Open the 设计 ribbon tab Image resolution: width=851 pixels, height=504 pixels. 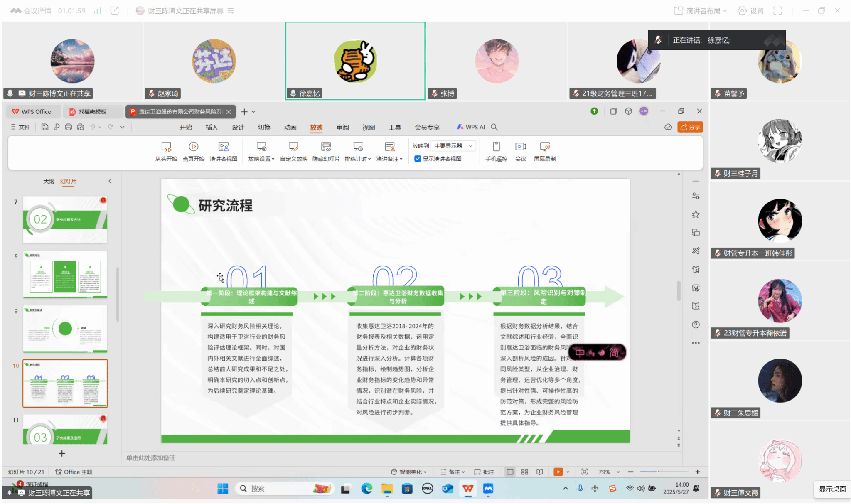click(238, 127)
